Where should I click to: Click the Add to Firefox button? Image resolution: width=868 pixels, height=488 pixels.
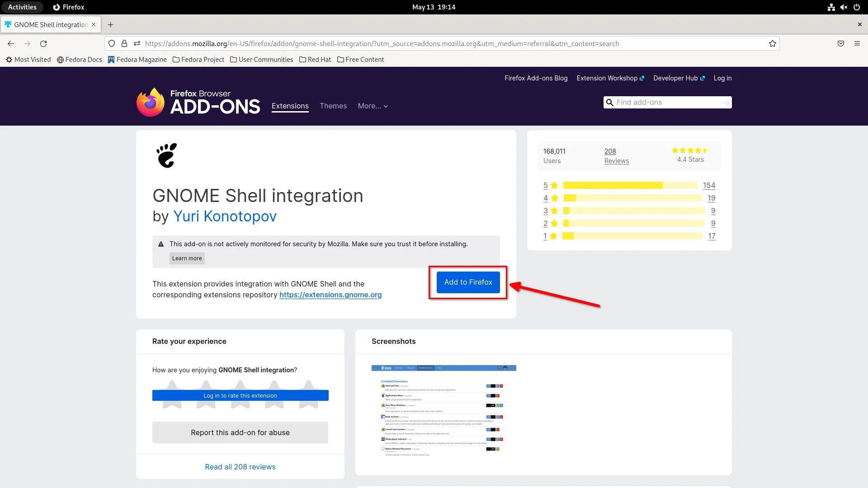point(468,282)
